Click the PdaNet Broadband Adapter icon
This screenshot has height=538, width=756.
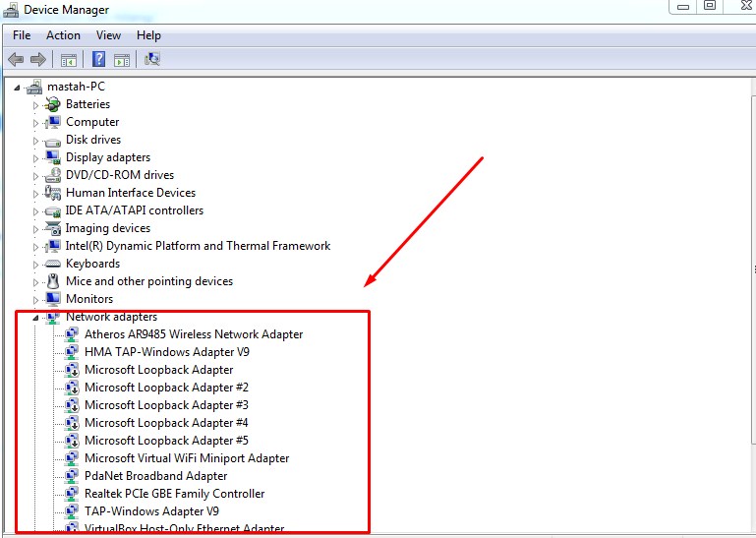[72, 476]
